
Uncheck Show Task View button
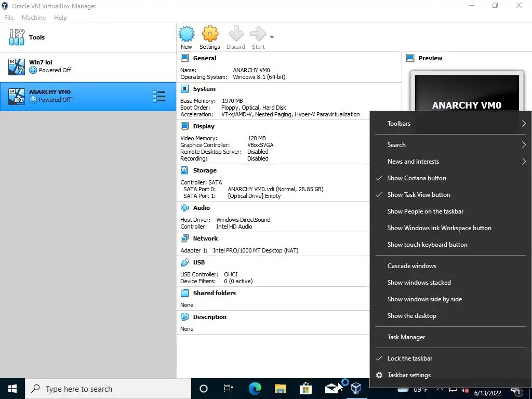[x=450, y=195]
